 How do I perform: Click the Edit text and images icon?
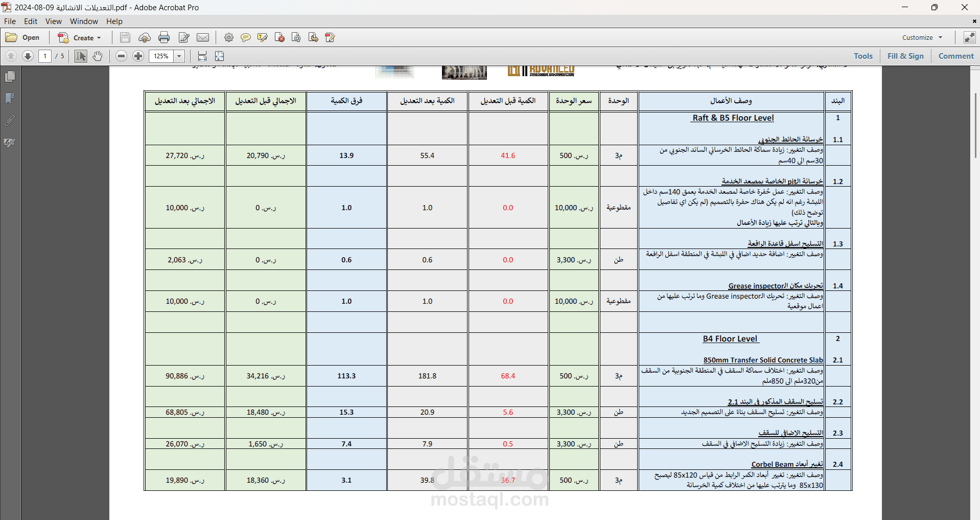click(184, 37)
